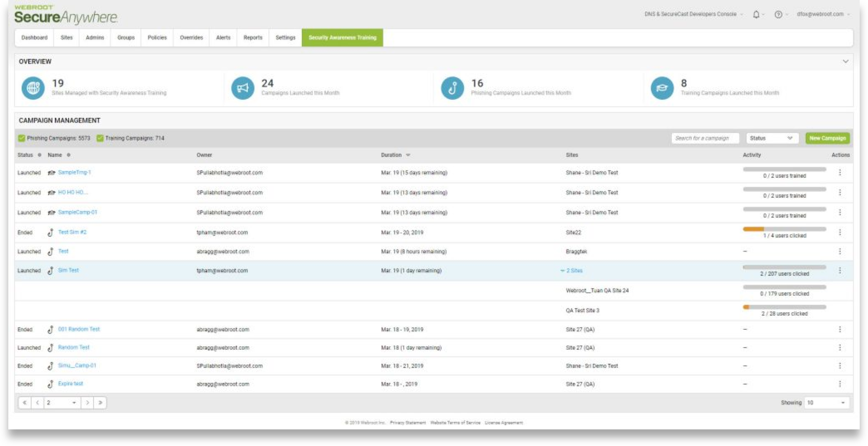Open the Showing rows-per-page dropdown
The image size is (868, 446).
[x=826, y=402]
